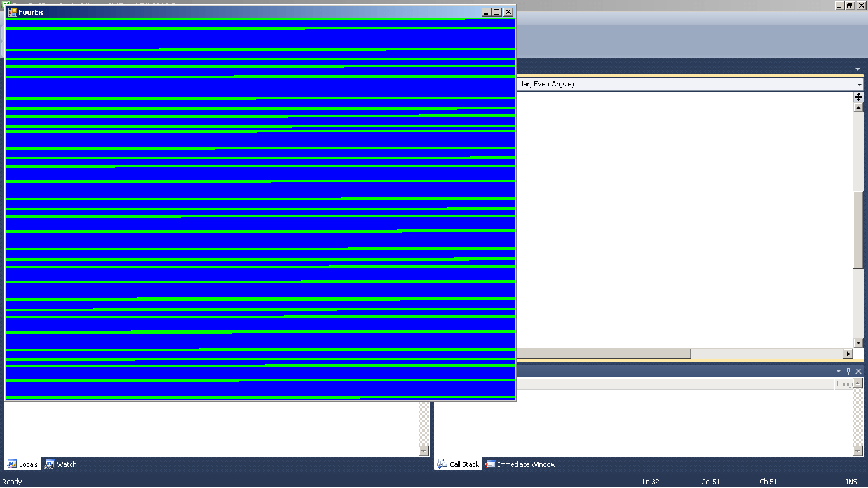Click the code editor vertical scrollbar thumb
The image size is (868, 488).
click(858, 229)
